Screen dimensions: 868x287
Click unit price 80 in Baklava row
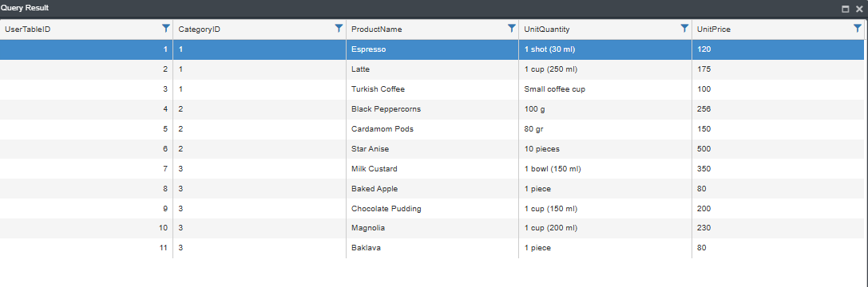pos(778,248)
